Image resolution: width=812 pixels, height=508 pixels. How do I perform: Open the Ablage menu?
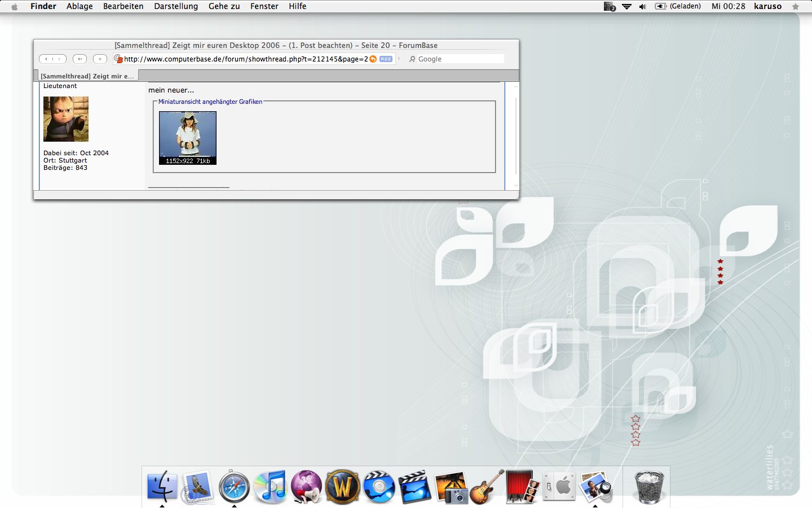click(80, 6)
